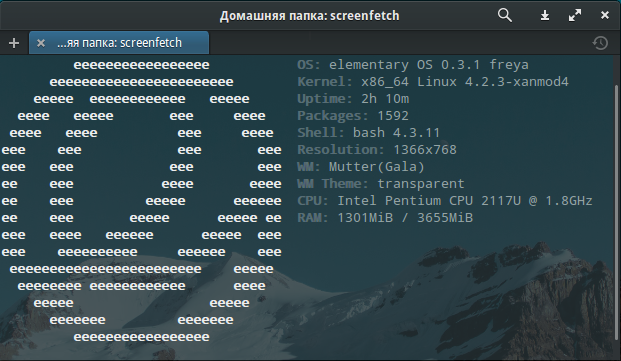The width and height of the screenshot is (621, 361).
Task: Click the 'Resolution: 1366x768' line
Action: [x=377, y=150]
